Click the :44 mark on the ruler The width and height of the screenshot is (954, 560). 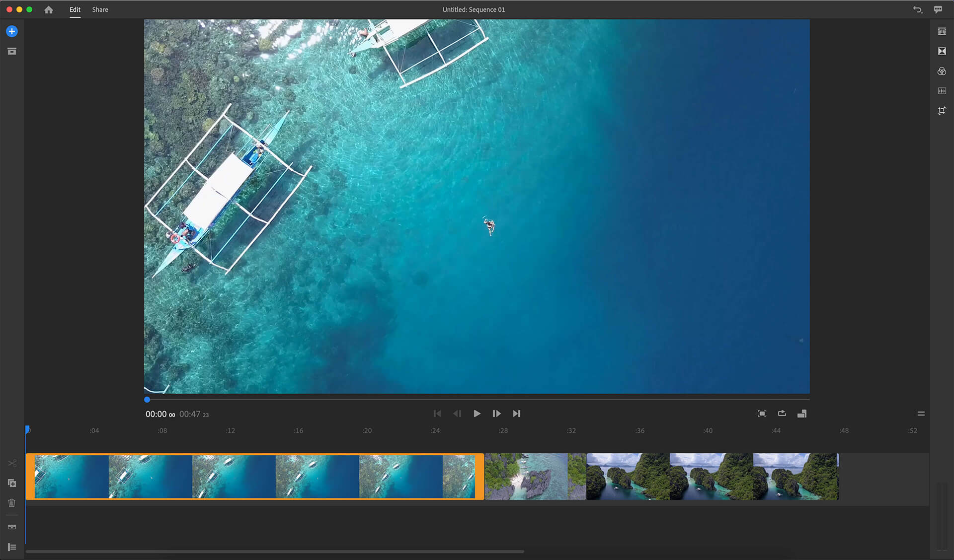pos(776,430)
